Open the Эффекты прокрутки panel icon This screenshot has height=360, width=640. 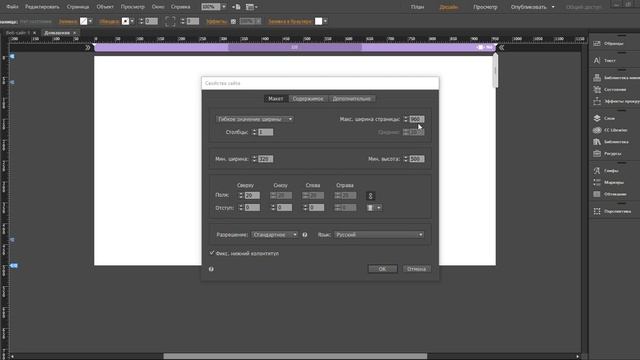pos(597,101)
